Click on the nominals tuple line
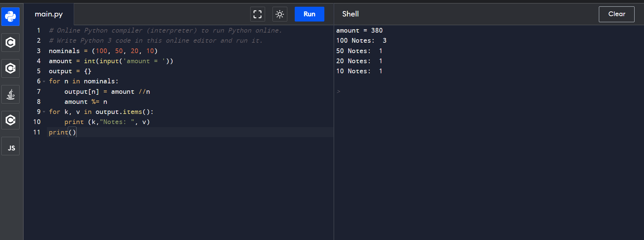644x240 pixels. (x=103, y=51)
